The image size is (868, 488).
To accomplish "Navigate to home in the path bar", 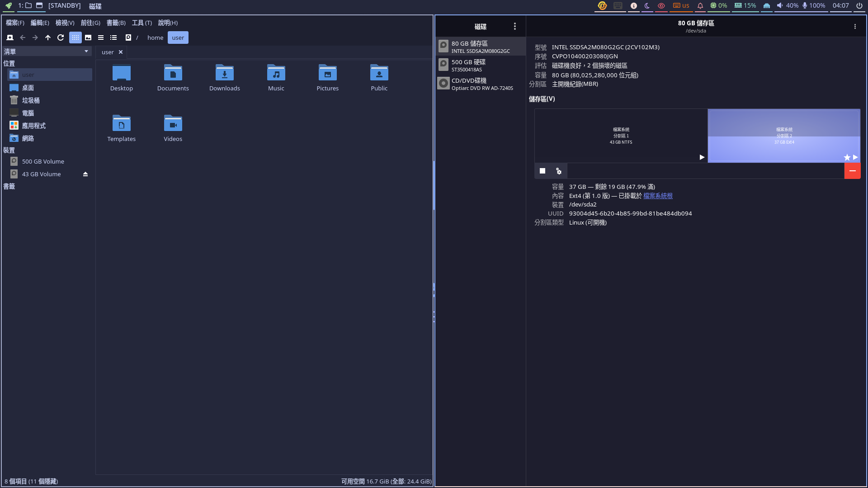I will (155, 38).
